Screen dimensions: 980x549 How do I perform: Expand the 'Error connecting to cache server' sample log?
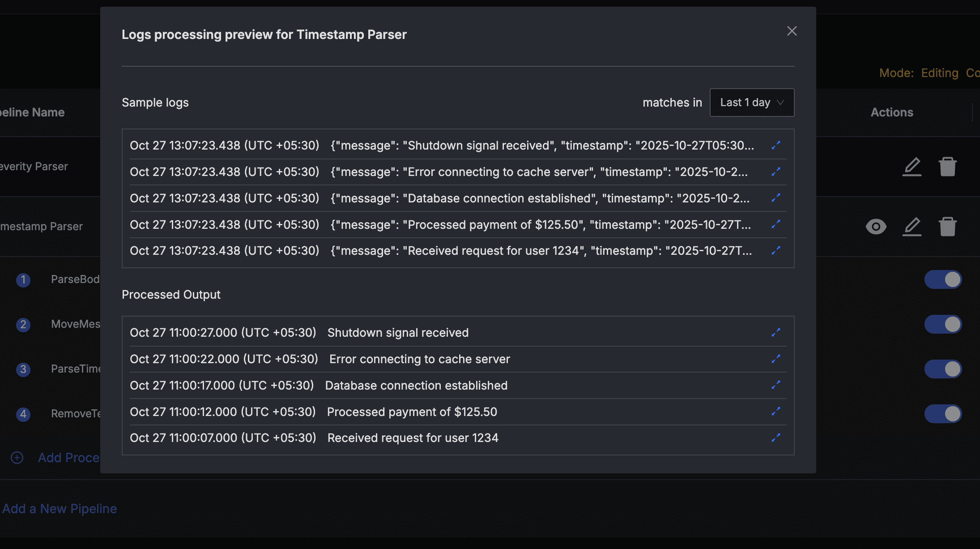tap(776, 172)
